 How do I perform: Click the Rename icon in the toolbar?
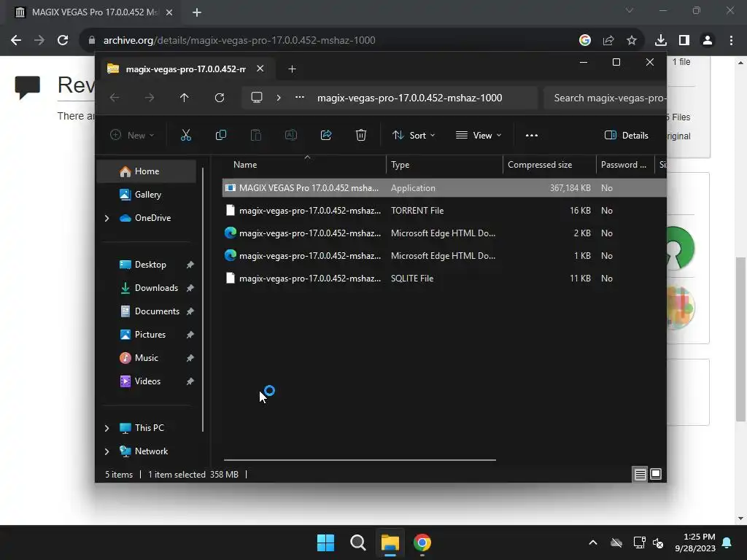click(x=290, y=135)
